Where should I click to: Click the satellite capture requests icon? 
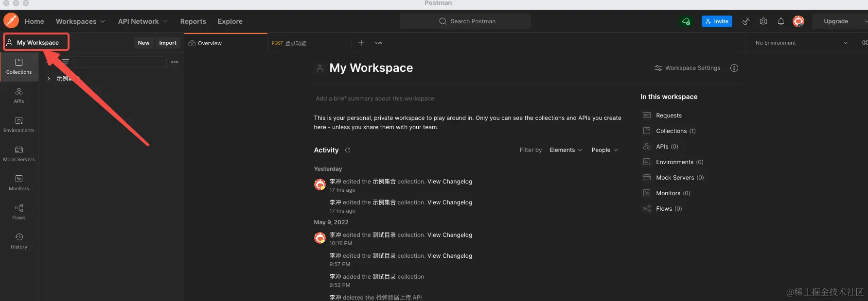(x=745, y=21)
